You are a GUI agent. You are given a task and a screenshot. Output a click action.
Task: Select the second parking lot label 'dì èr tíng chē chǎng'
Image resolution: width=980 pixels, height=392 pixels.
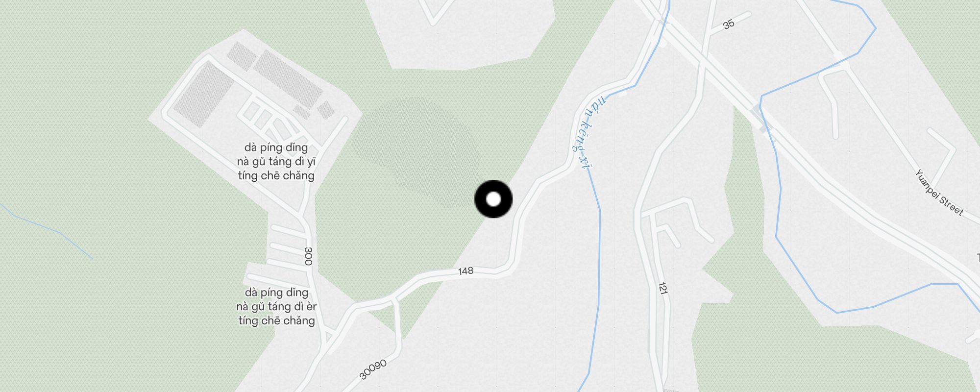pos(276,307)
